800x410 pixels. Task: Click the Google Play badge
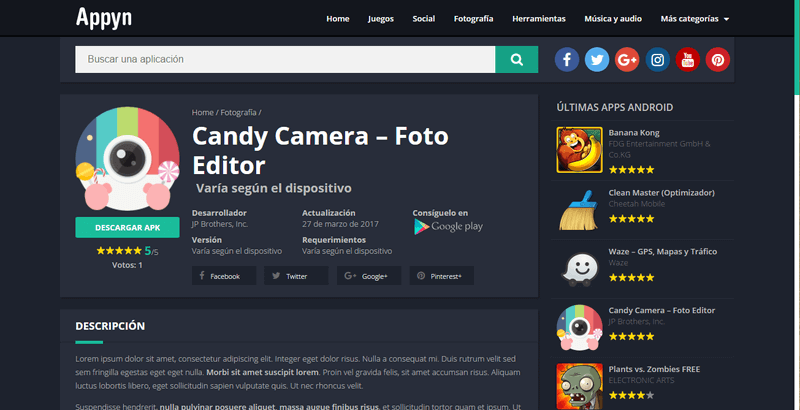(448, 227)
